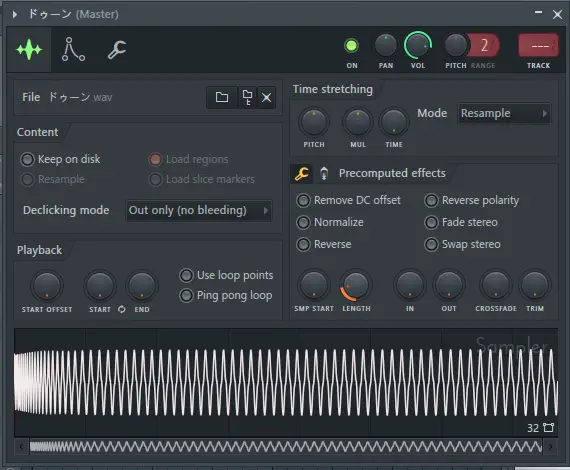Click the MUL knob
Screen dimensions: 570x470
coord(358,122)
